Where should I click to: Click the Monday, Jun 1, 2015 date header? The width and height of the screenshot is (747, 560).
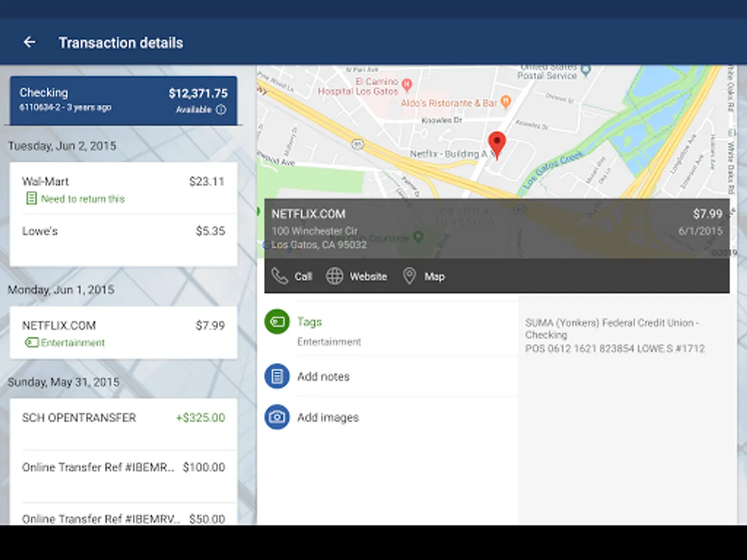click(61, 290)
